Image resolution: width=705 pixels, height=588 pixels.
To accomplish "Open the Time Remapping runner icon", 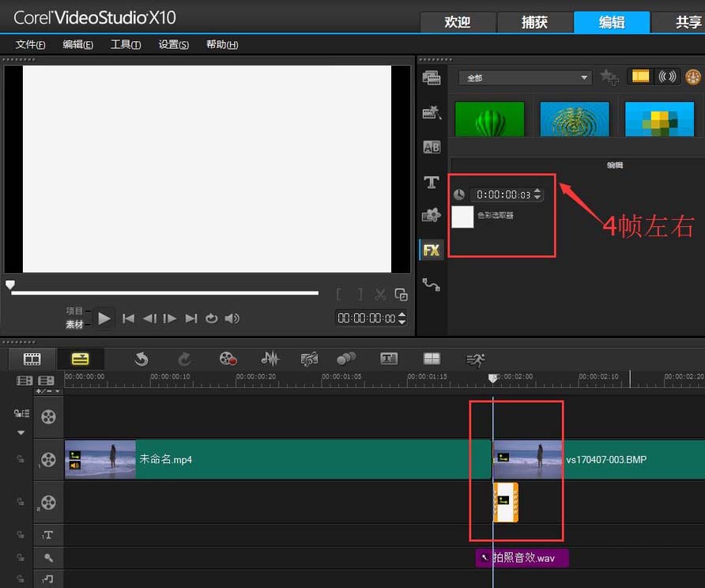I will 475,360.
